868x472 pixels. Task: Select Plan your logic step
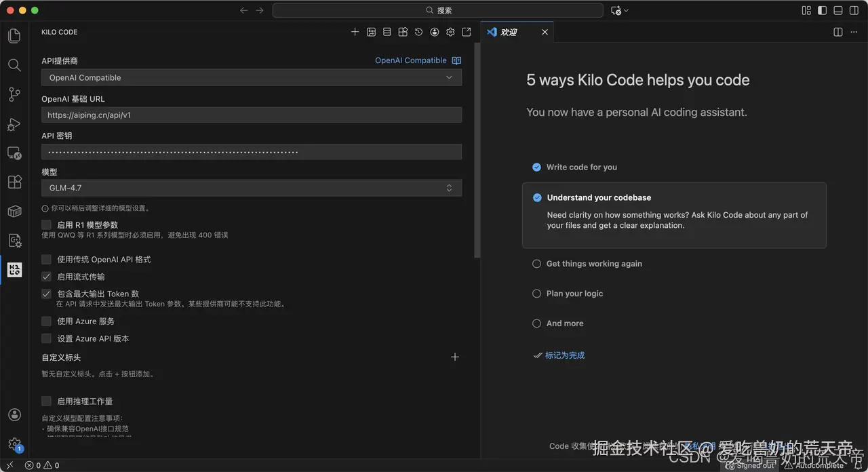click(568, 294)
